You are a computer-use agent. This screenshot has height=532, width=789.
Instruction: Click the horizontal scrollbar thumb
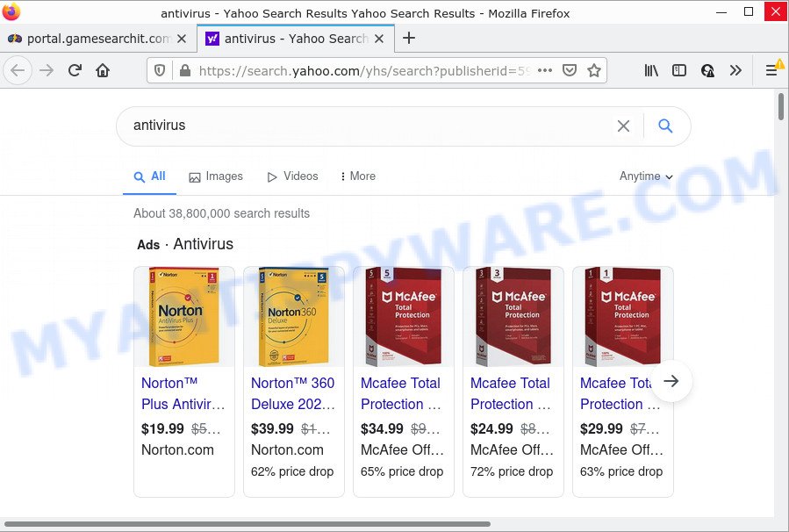pyautogui.click(x=247, y=524)
